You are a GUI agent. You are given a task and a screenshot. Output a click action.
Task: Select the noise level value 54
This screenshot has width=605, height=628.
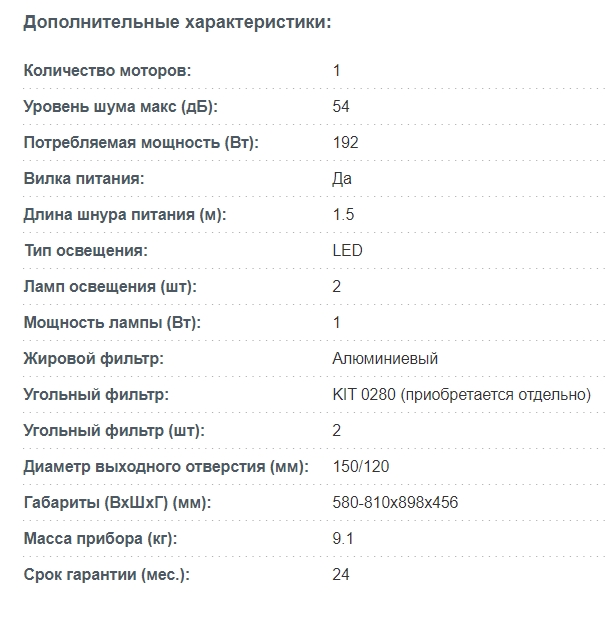(x=341, y=107)
